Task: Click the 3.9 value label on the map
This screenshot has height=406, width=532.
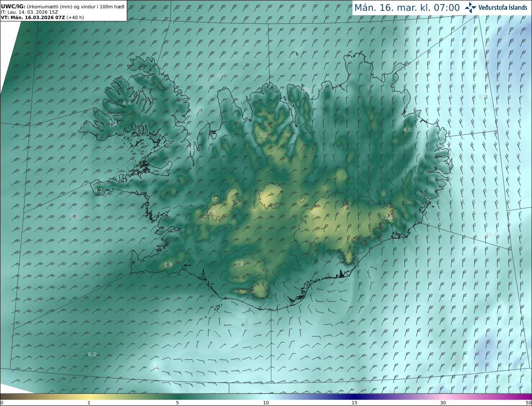Action: [168, 264]
